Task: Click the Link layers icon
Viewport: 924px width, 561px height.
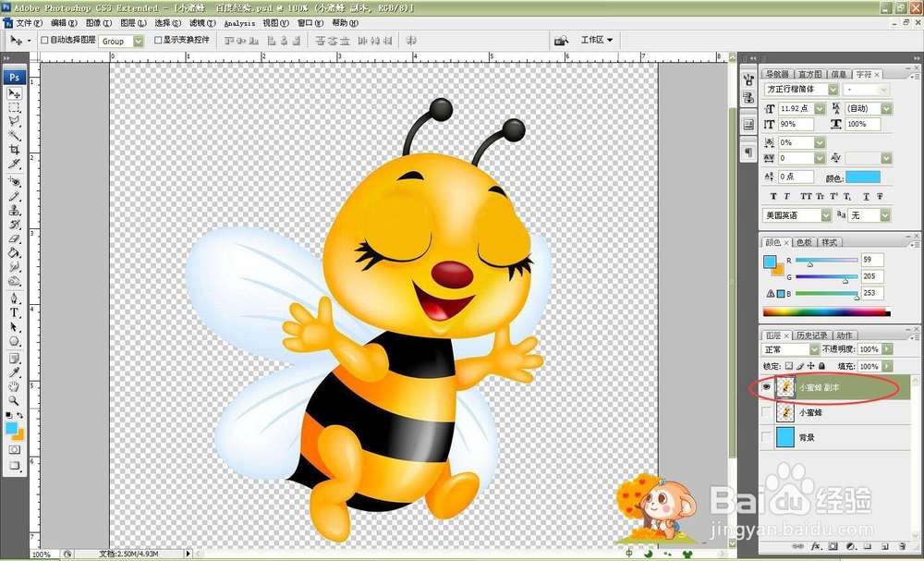Action: coord(797,547)
